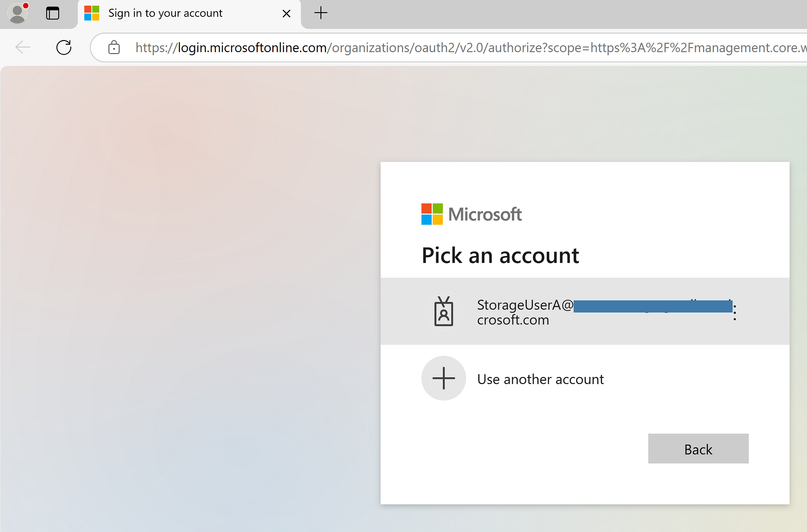Image resolution: width=807 pixels, height=532 pixels.
Task: Open the tab actions menu icon
Action: coord(52,13)
